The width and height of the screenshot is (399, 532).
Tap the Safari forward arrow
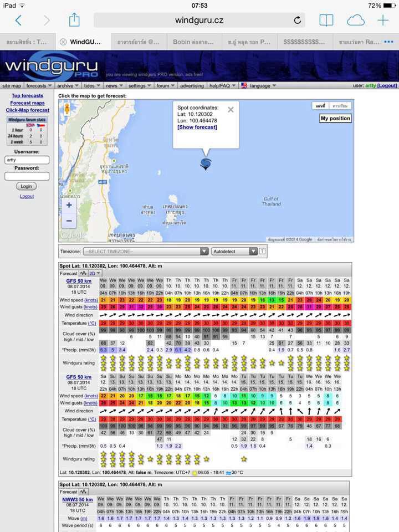(x=47, y=21)
